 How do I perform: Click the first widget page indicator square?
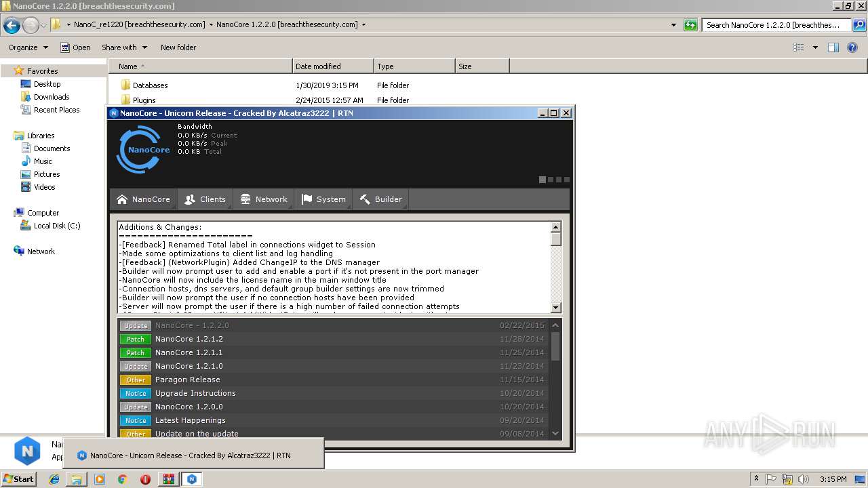point(542,180)
